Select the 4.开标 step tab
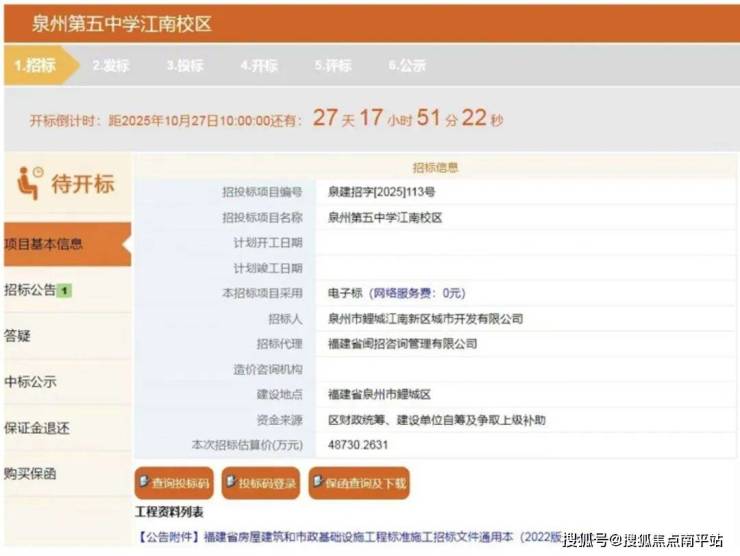The image size is (740, 556). click(x=258, y=66)
